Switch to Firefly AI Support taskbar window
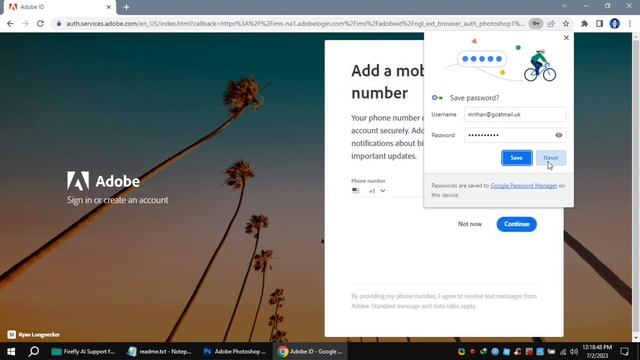 [x=84, y=351]
